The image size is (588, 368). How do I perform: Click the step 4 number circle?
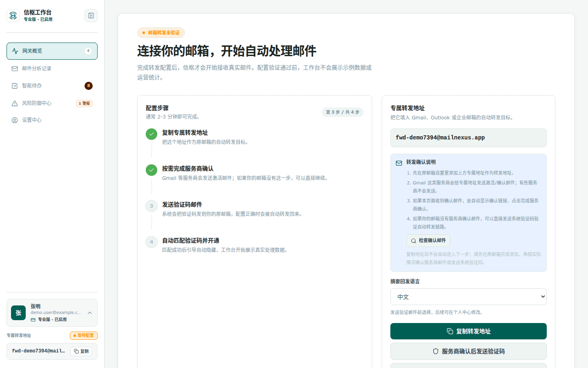coord(151,242)
